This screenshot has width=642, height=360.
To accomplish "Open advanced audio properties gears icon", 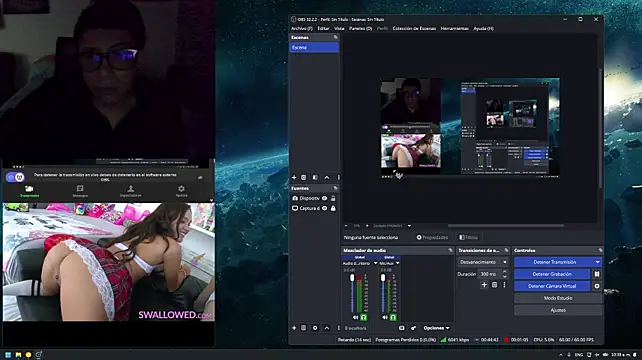I will click(x=413, y=328).
